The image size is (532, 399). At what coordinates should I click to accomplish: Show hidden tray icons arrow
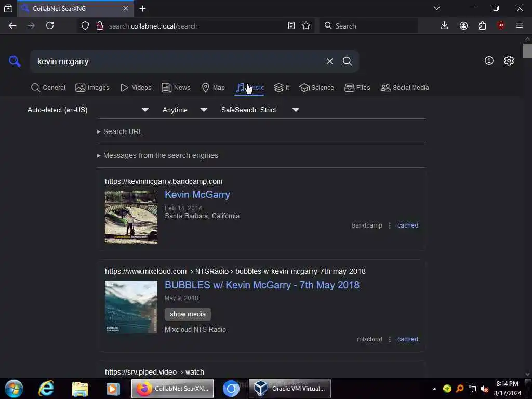pos(435,389)
